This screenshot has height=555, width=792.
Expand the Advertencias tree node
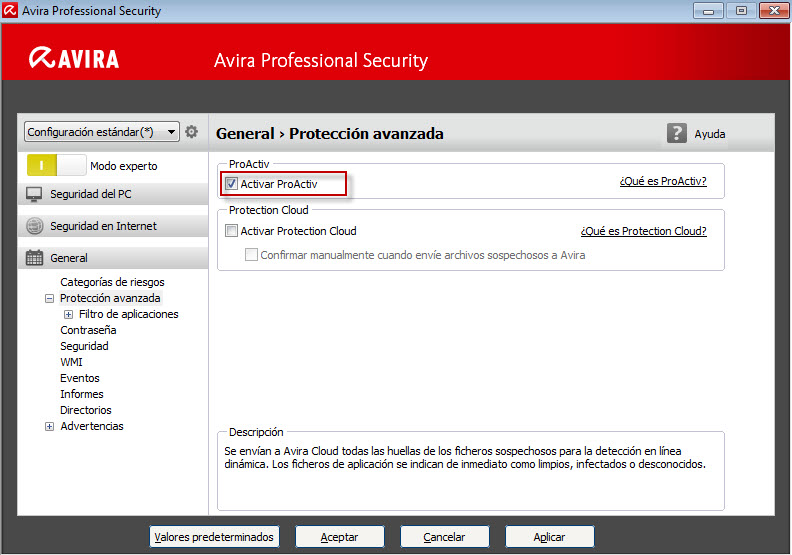pos(50,427)
